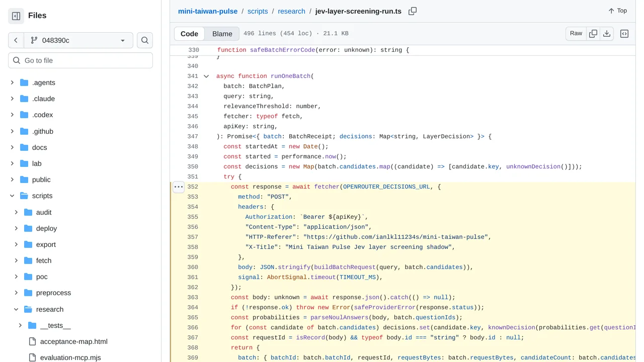Viewport: 644px width, 362px height.
Task: Open acceptance-map.html file
Action: point(74,341)
